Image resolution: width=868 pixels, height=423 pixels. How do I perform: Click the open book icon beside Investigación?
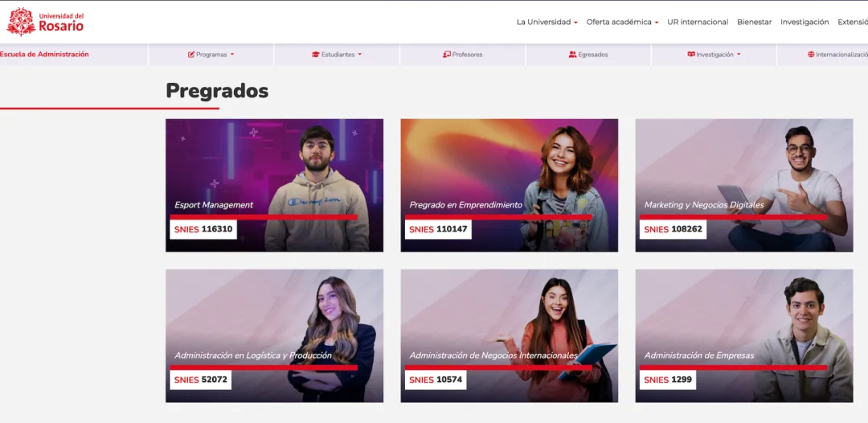point(691,55)
